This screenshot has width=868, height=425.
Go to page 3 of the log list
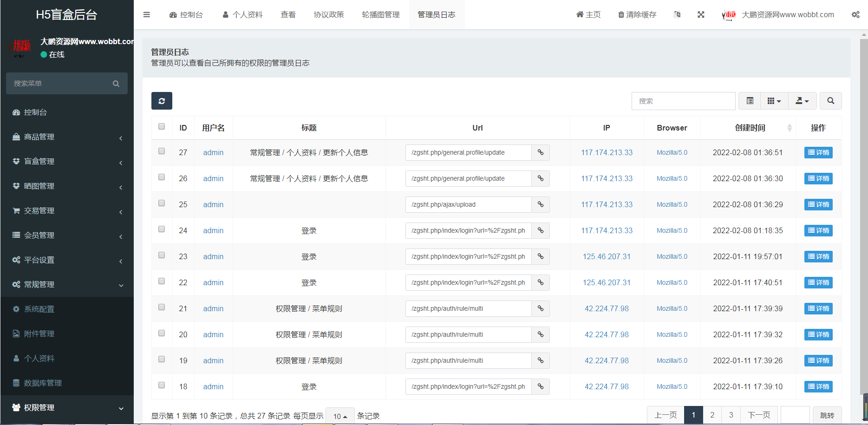[731, 415]
